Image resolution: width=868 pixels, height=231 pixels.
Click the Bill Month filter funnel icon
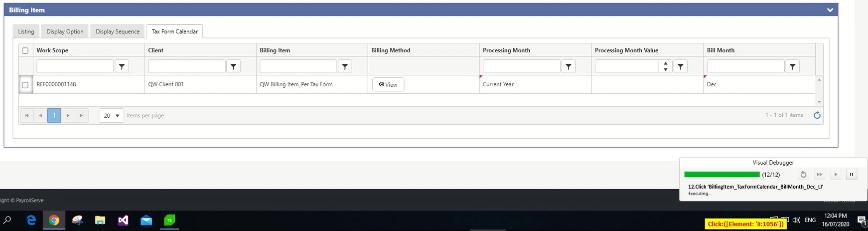792,66
